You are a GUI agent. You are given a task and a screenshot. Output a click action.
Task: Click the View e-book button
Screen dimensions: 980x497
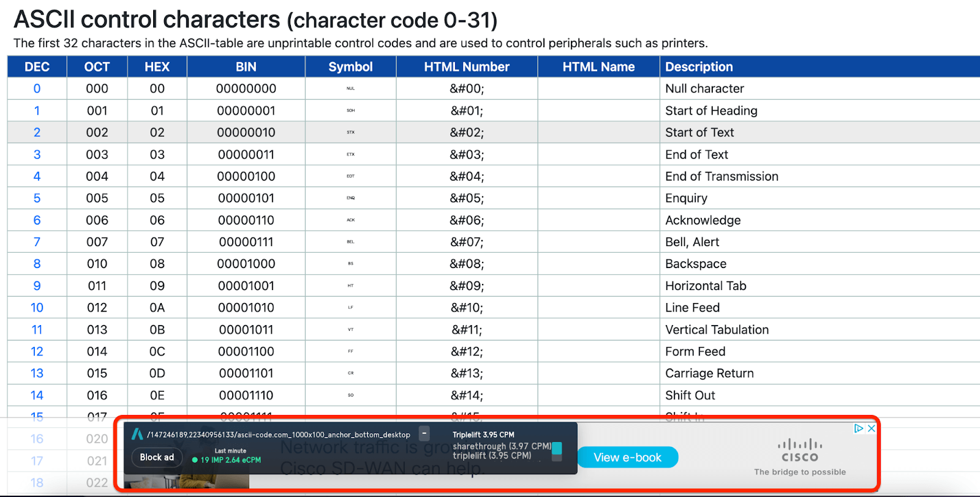[627, 457]
